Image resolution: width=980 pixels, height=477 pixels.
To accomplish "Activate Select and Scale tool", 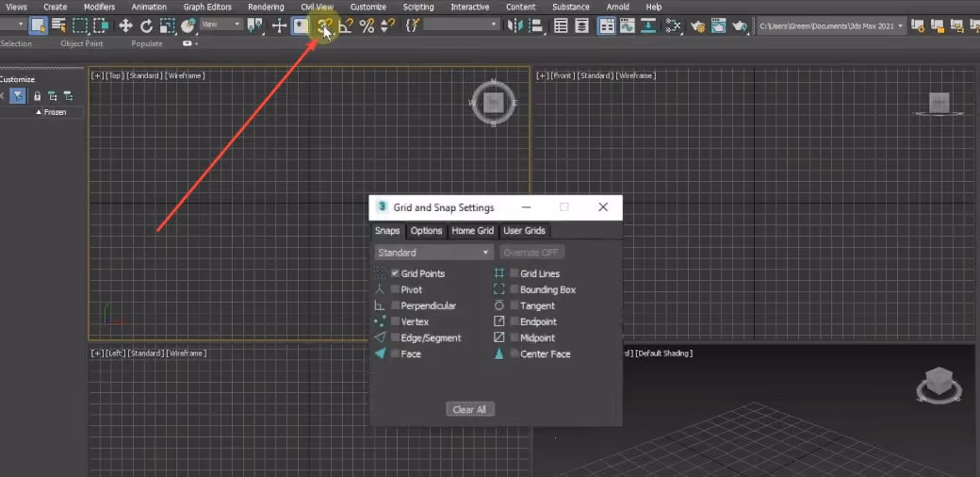I will (x=167, y=25).
